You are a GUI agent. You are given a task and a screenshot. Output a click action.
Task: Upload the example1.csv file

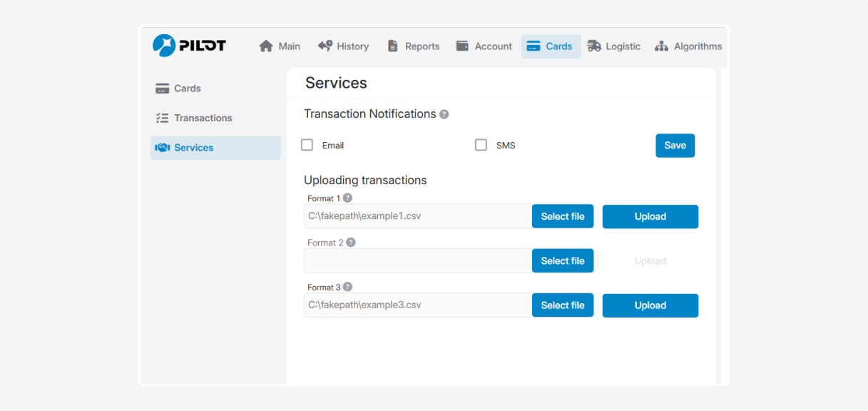650,217
